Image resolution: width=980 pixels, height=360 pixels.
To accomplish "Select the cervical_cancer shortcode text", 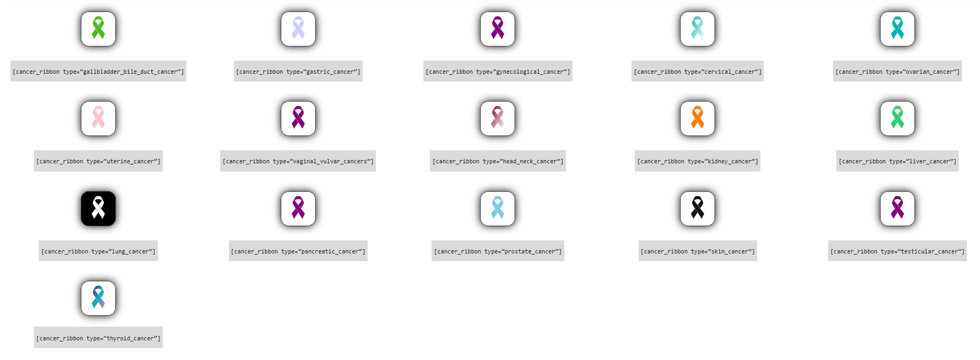I will [x=698, y=71].
